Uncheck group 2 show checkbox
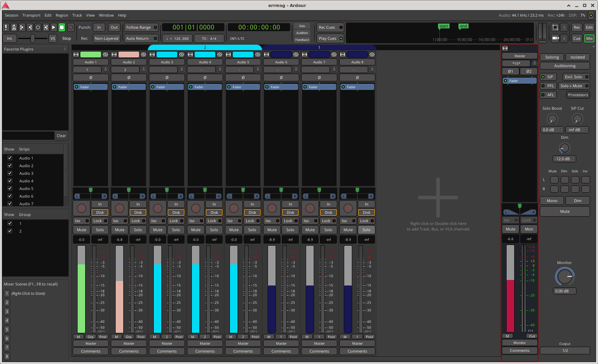 [x=10, y=231]
